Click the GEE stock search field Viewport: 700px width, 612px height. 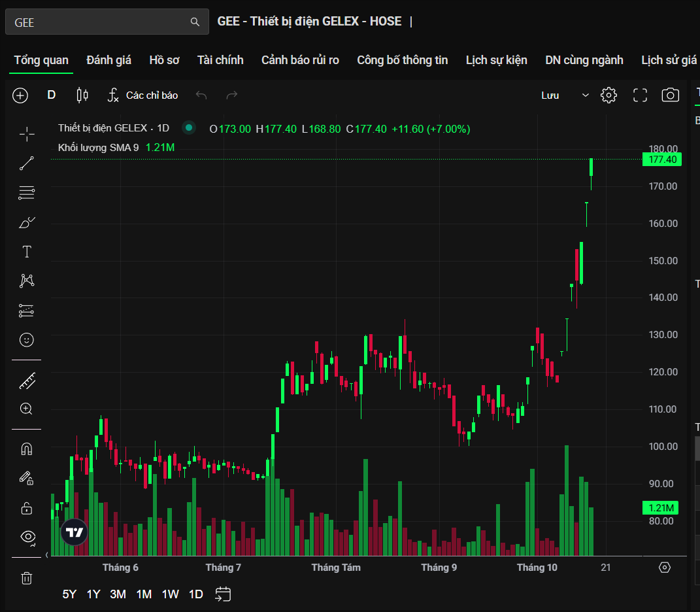point(98,22)
